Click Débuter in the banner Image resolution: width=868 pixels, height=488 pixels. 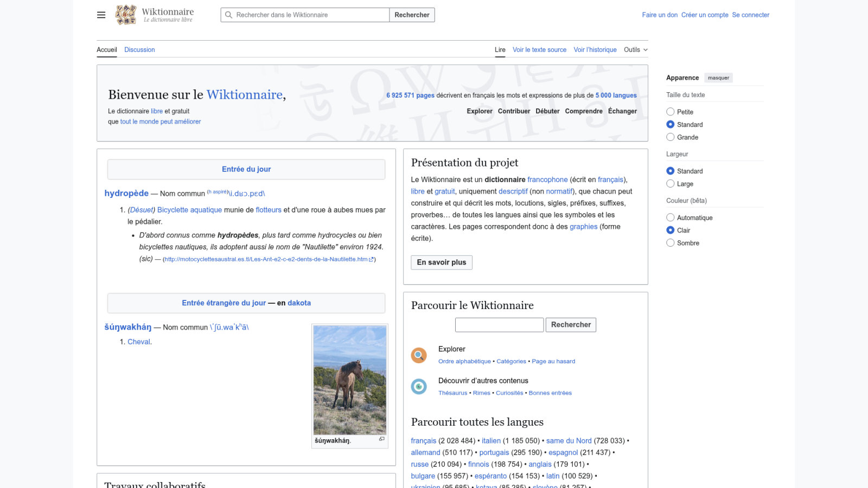pyautogui.click(x=547, y=111)
